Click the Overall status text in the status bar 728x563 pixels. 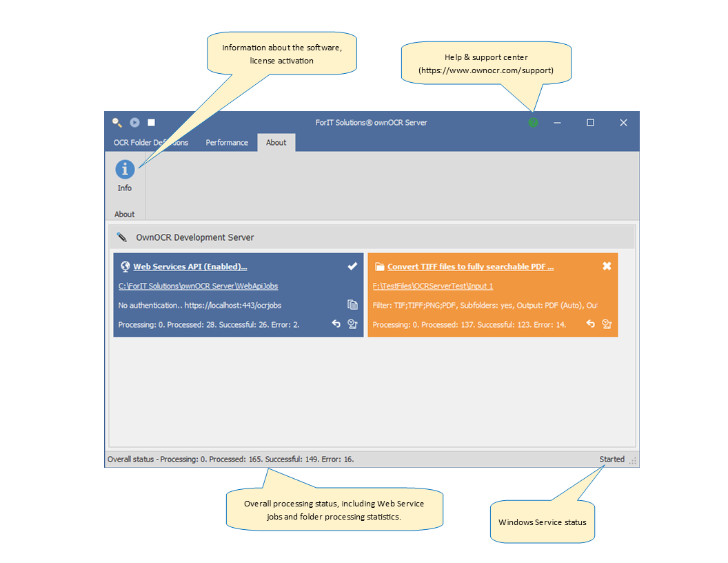230,459
